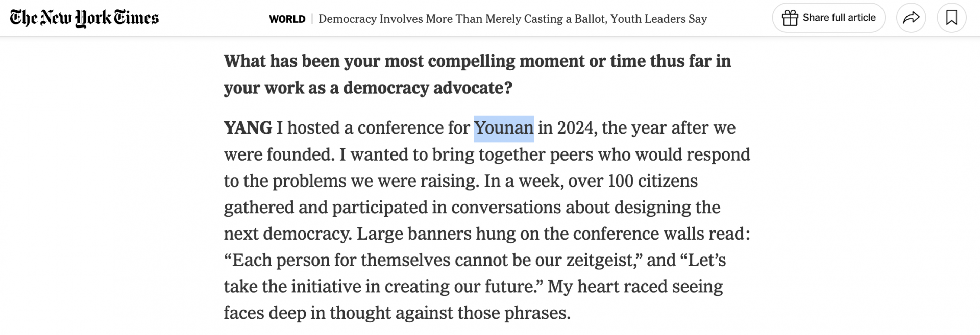Click The New York Times masthead logo
This screenshot has width=980, height=335.
[85, 17]
